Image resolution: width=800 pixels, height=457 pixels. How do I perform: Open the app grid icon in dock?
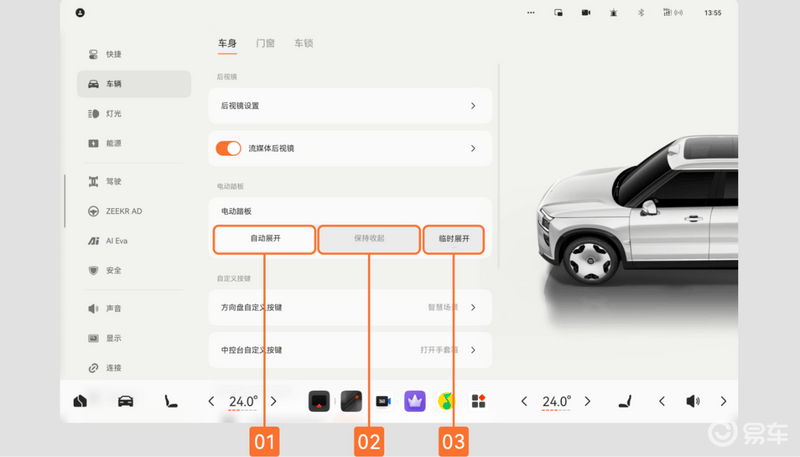[479, 401]
